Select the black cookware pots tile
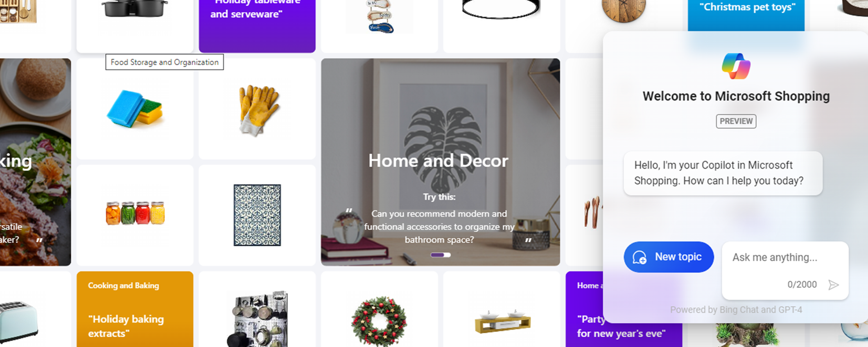The width and height of the screenshot is (868, 347). (x=135, y=26)
